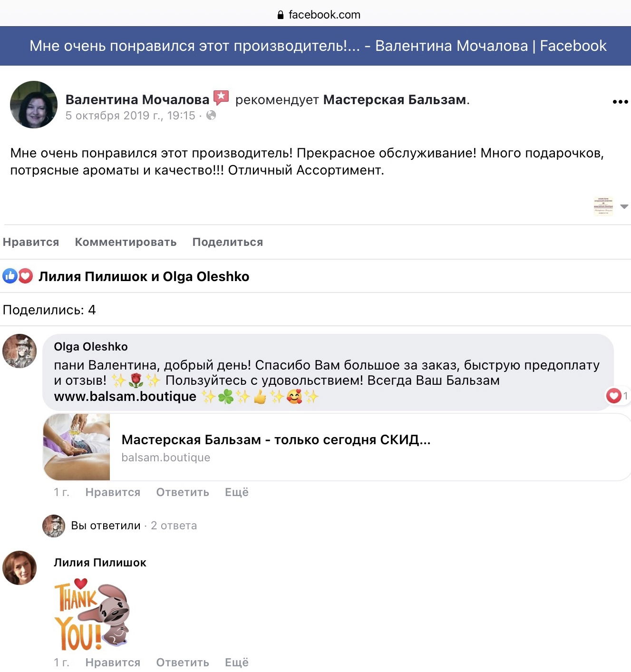This screenshot has height=672, width=631.
Task: Click the lock icon beside facebook.com
Action: [281, 15]
